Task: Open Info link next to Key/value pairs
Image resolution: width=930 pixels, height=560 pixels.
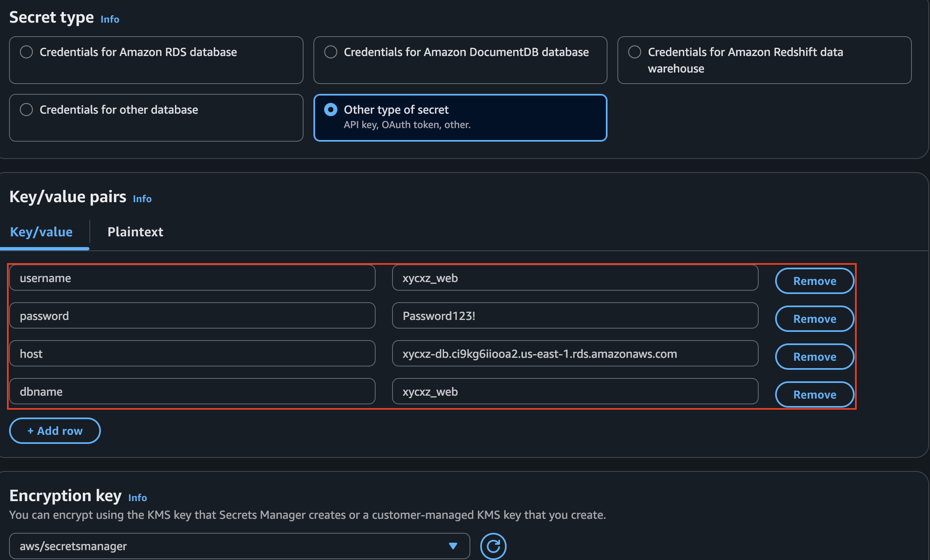Action: 142,199
